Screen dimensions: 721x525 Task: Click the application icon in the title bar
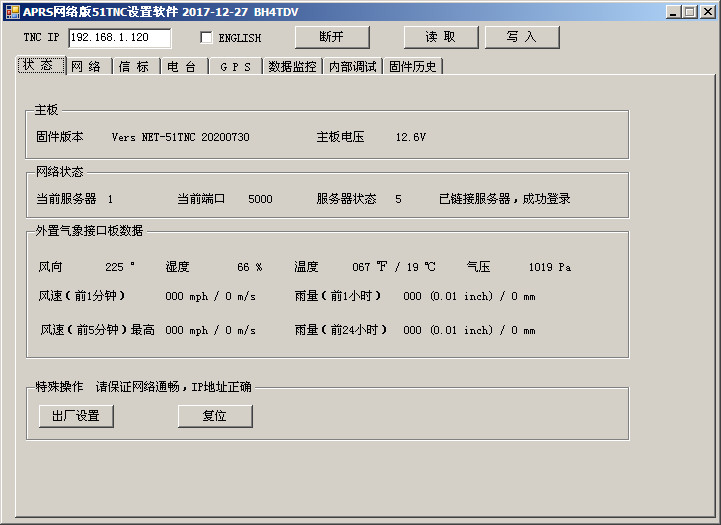tap(12, 11)
